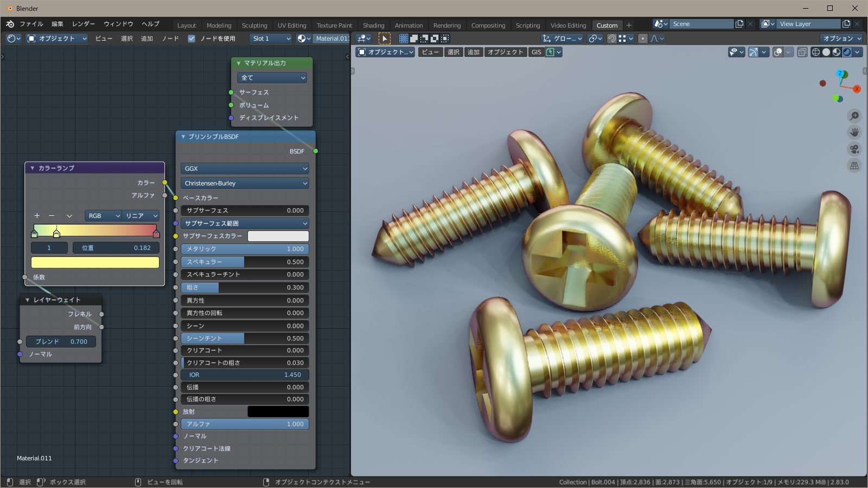
Task: Open the リニア interpolation dropdown
Action: point(141,216)
